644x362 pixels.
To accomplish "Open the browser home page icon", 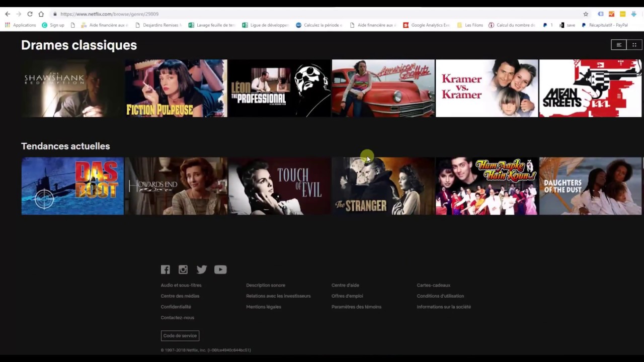I will [x=41, y=14].
